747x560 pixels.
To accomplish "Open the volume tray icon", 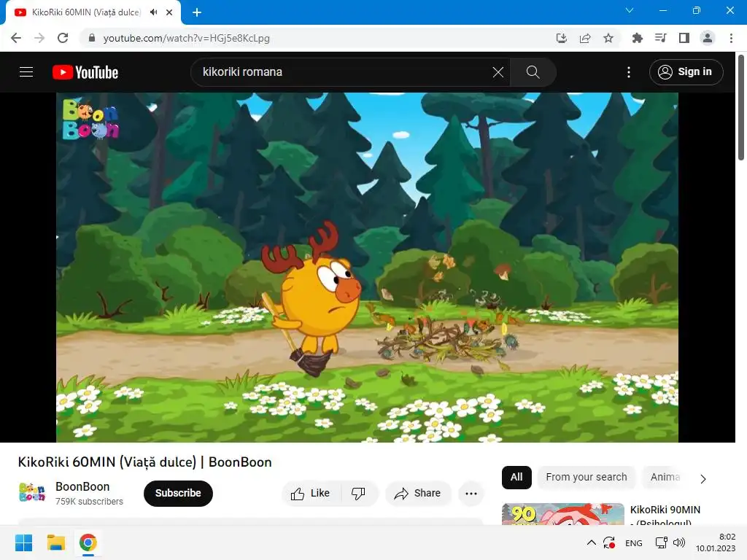I will click(679, 542).
